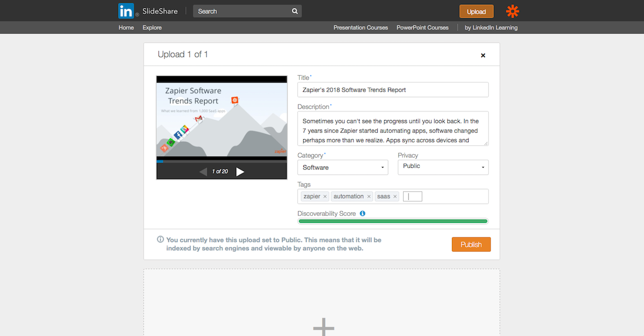The image size is (644, 336).
Task: Remove the zapier tag
Action: point(325,197)
